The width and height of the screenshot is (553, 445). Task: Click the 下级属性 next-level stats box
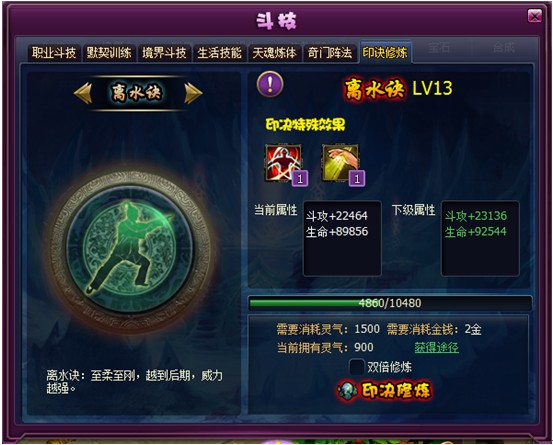(480, 238)
